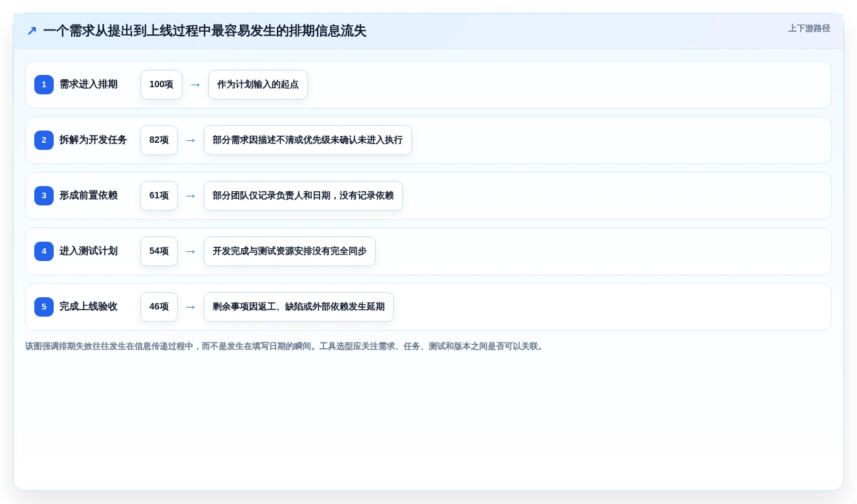The image size is (857, 504).
Task: Click step badge number 2
Action: point(44,140)
